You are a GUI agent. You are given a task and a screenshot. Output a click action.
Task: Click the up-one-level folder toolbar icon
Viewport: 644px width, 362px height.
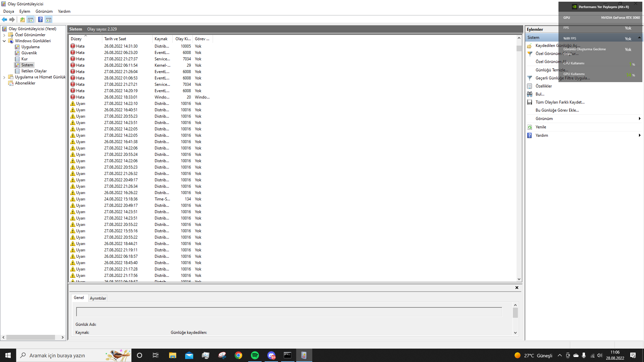pyautogui.click(x=22, y=19)
